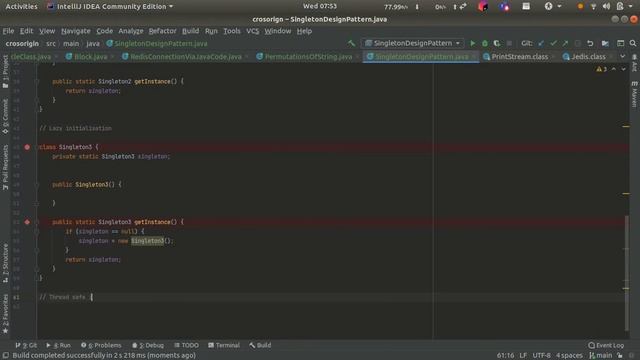
Task: Open the Event Log tool window
Action: (606, 345)
